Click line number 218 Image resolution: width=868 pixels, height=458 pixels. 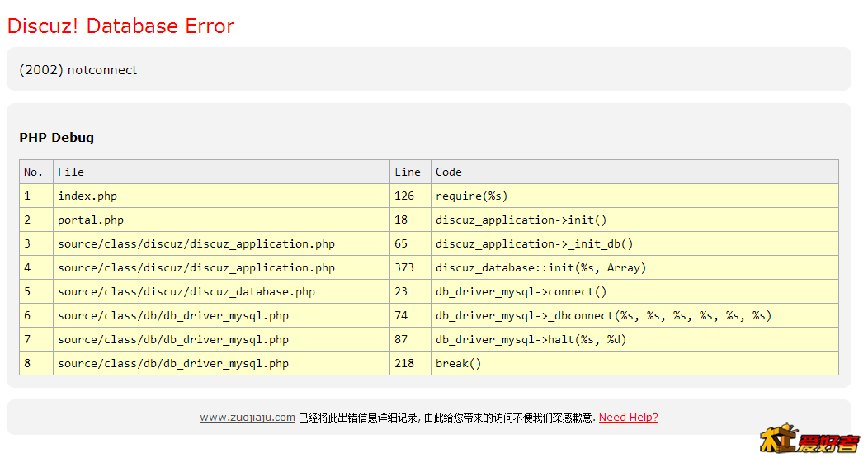(x=404, y=363)
